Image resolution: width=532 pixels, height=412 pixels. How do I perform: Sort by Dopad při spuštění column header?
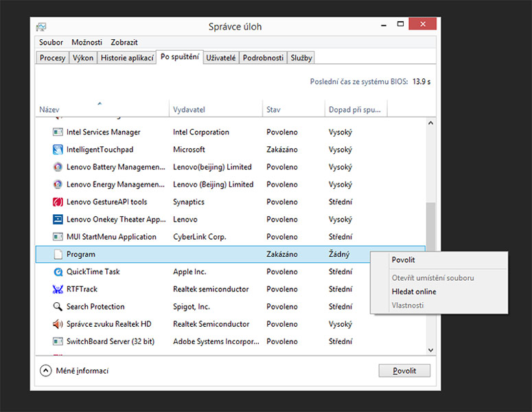(356, 109)
